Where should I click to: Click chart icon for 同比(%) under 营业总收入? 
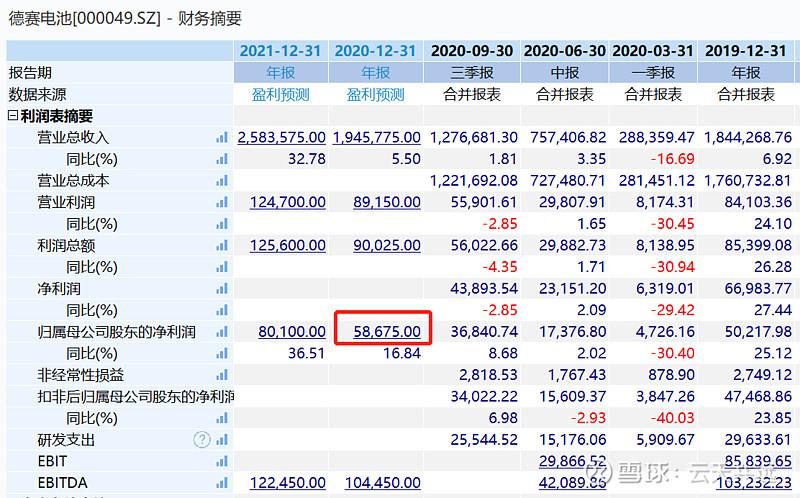(x=222, y=160)
